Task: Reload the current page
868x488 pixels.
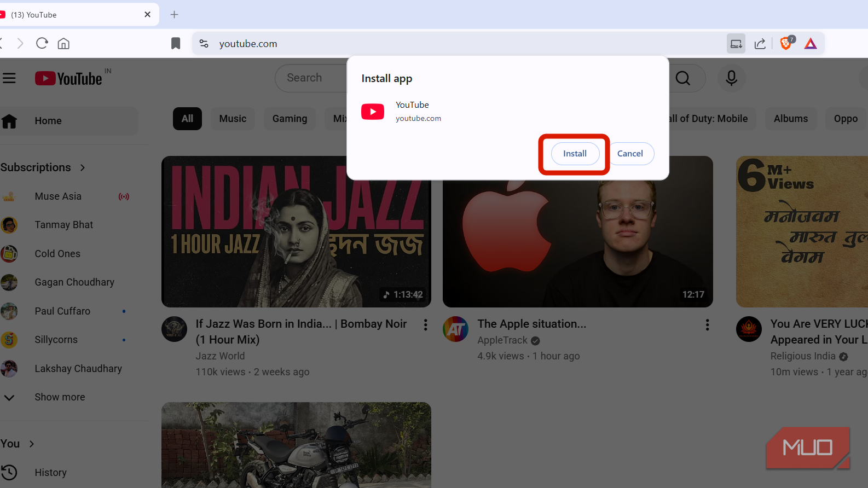Action: tap(42, 43)
